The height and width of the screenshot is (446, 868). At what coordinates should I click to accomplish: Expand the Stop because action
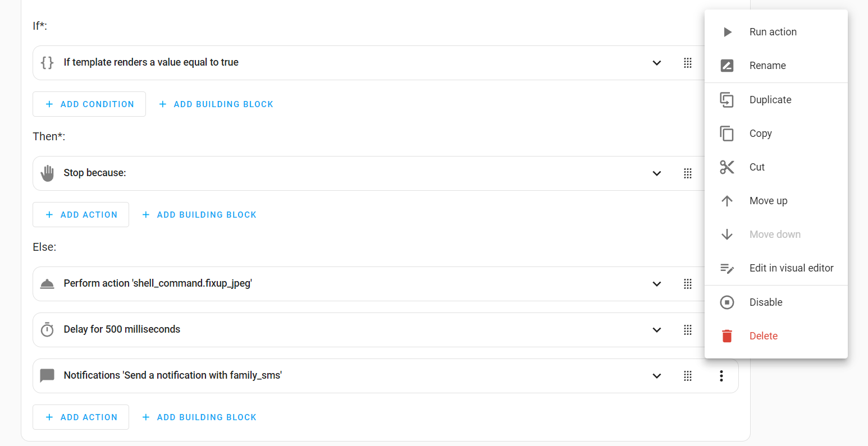(656, 173)
